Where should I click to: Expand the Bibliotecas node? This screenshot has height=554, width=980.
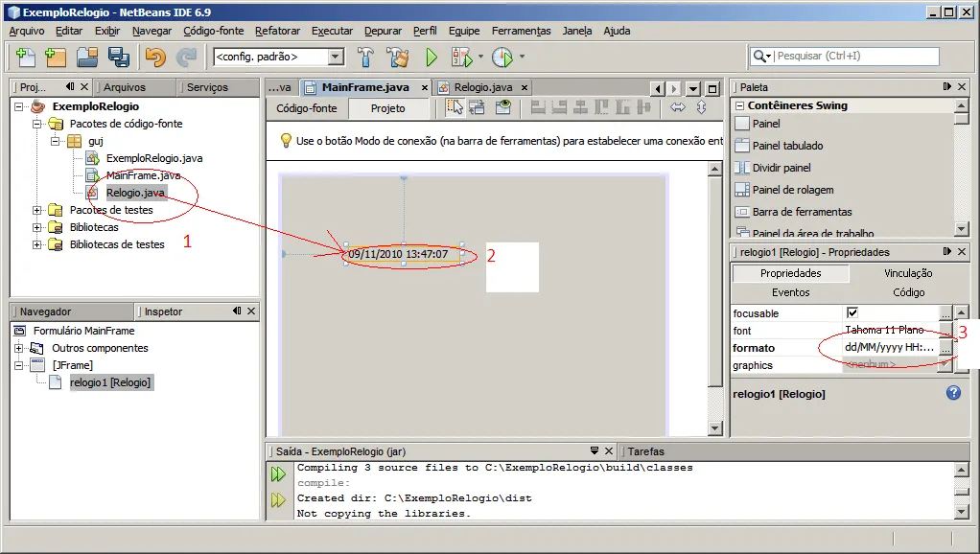click(x=36, y=227)
